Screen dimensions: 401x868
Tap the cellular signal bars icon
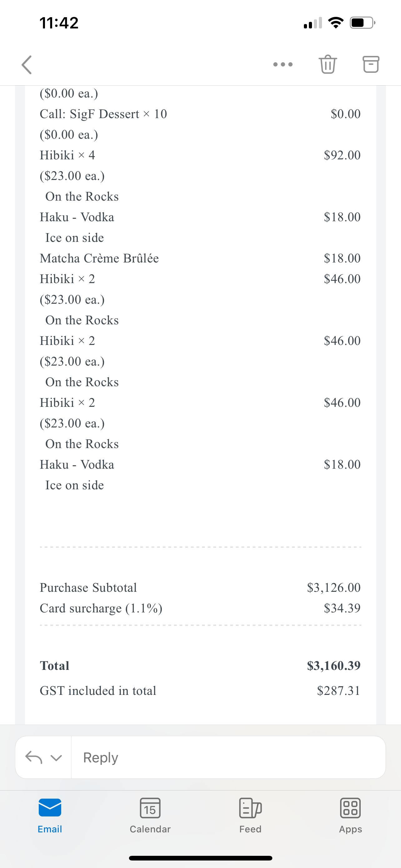point(313,23)
